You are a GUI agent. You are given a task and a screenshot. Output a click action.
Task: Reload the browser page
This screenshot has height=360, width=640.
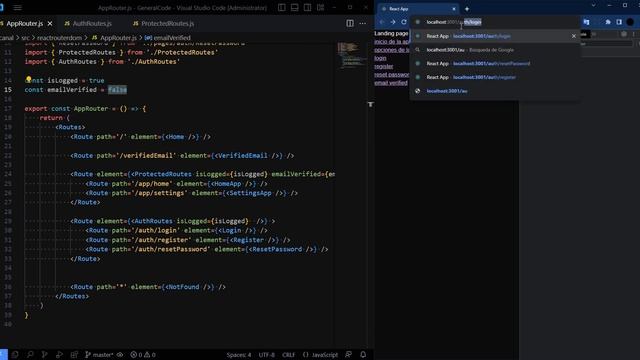(x=404, y=22)
